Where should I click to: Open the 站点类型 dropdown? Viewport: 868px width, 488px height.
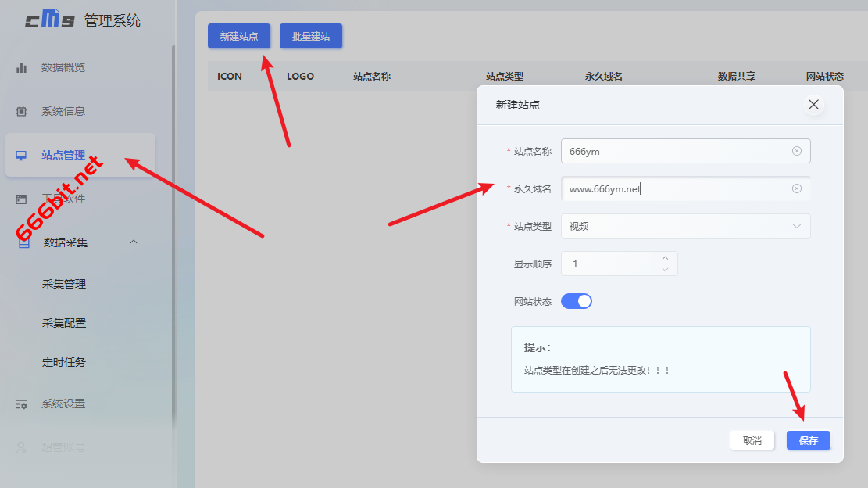click(x=685, y=226)
